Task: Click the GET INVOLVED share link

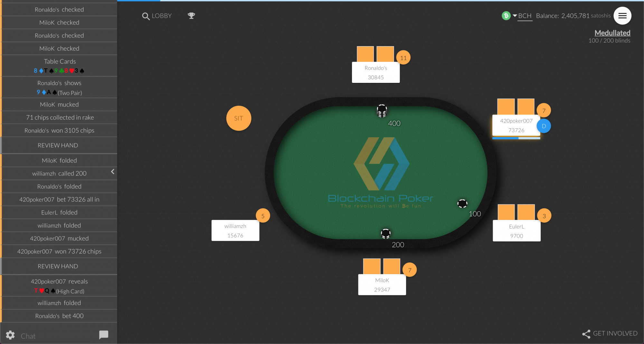Action: point(610,334)
